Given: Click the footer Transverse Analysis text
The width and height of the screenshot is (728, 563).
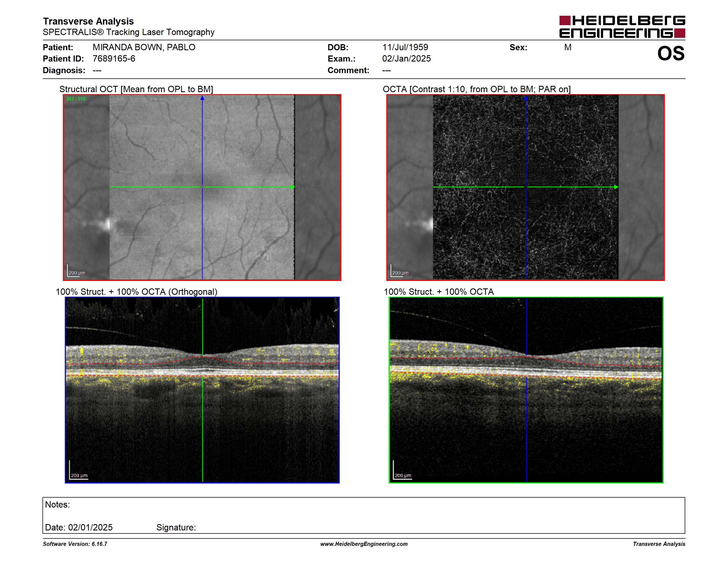Looking at the screenshot, I should coord(659,544).
